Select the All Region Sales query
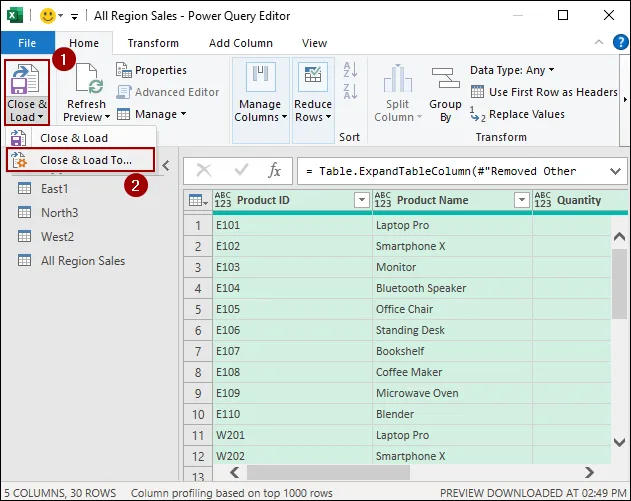 [83, 261]
